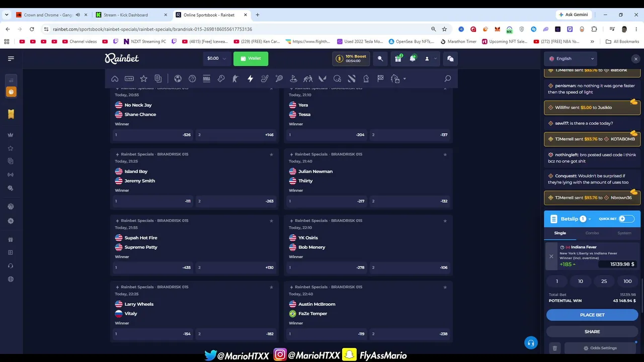Select the Counter-Strike esports icon
This screenshot has height=362, width=644.
point(235,78)
